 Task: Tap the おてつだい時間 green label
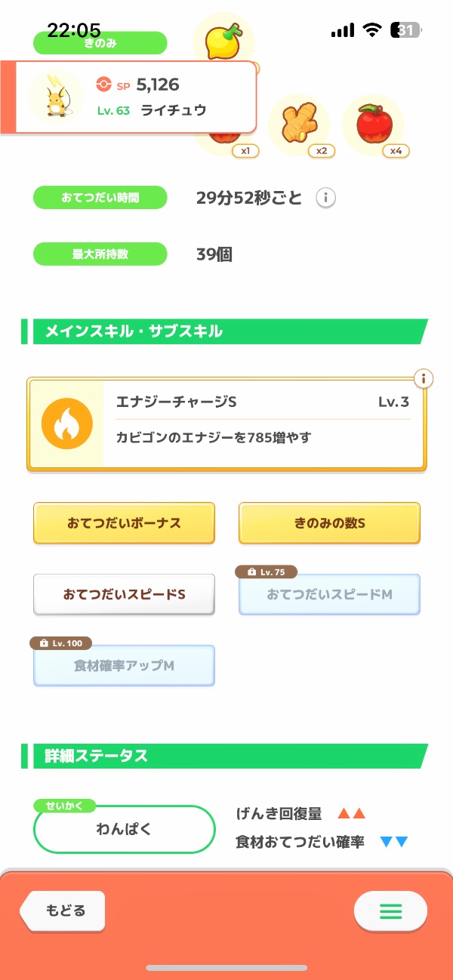100,199
